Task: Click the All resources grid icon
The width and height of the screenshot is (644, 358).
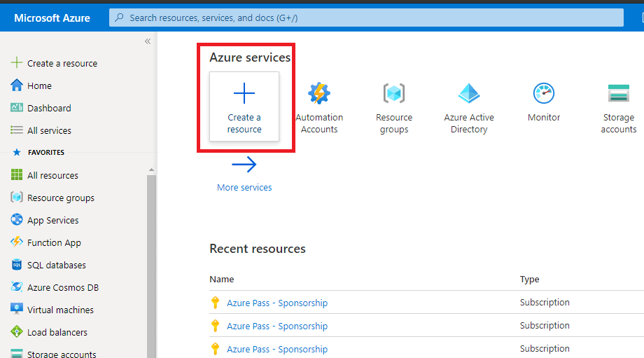Action: point(16,174)
